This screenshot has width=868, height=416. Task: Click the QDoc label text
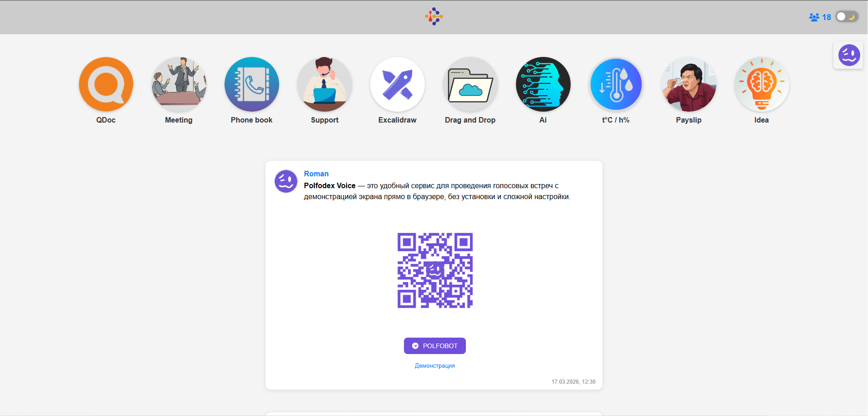coord(106,120)
